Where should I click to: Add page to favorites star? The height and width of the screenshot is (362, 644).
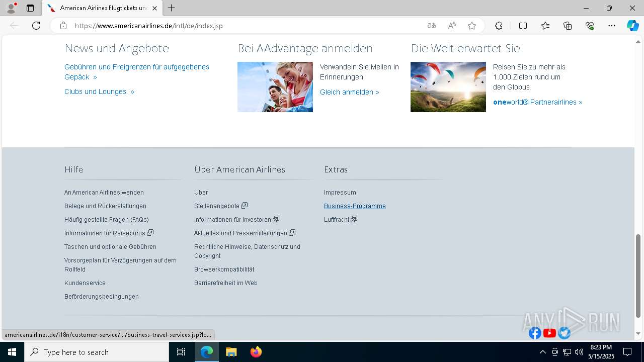[472, 26]
